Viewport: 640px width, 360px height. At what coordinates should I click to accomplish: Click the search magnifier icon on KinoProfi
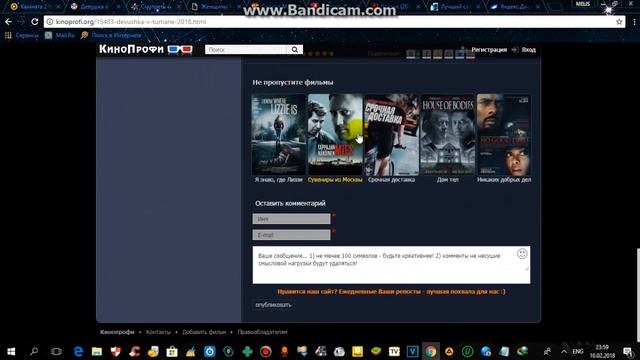point(294,50)
